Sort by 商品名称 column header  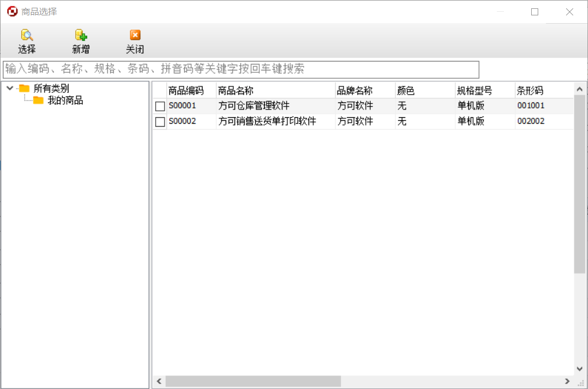click(x=236, y=91)
